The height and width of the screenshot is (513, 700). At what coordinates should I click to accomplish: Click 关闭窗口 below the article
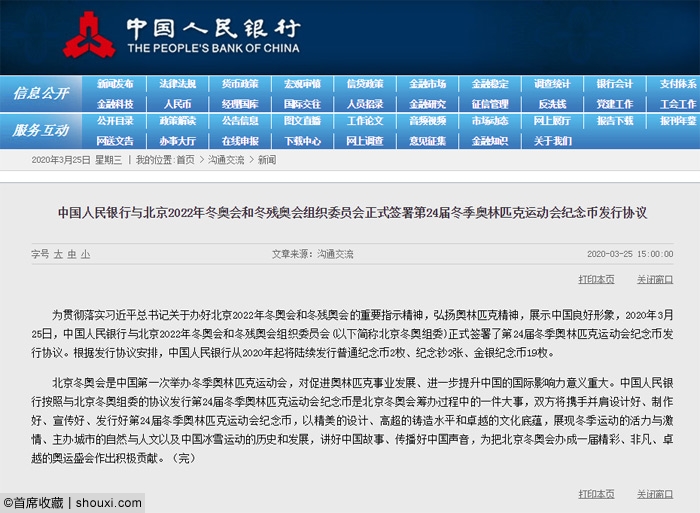655,494
